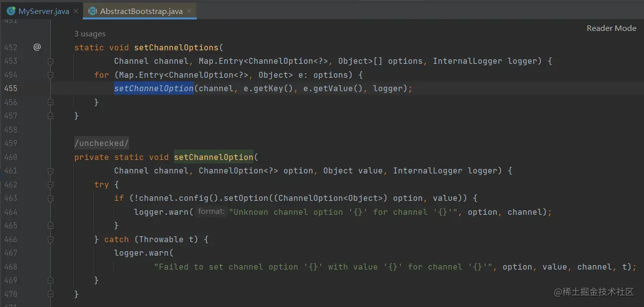
Task: Collapse the for loop fold at line 454
Action: tap(50, 75)
